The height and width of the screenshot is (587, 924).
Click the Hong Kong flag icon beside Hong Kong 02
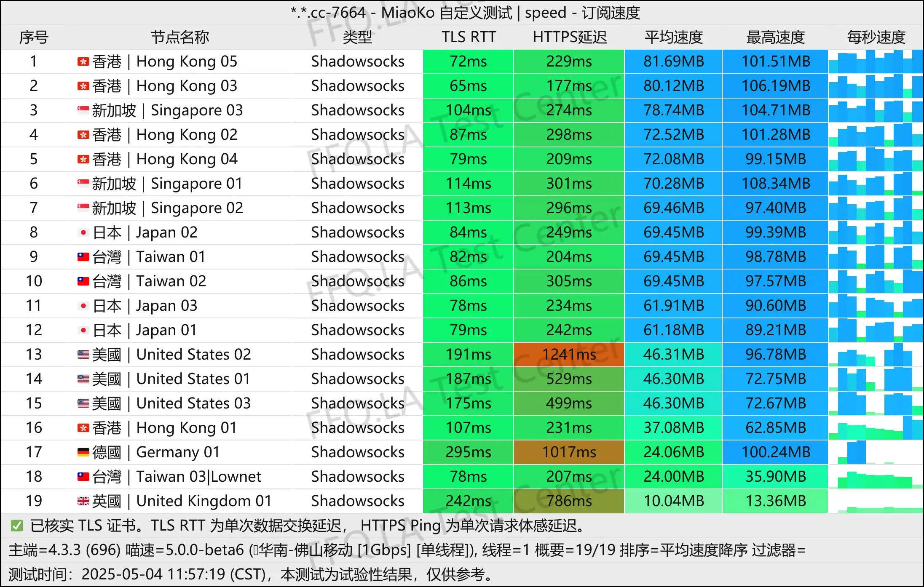coord(83,135)
